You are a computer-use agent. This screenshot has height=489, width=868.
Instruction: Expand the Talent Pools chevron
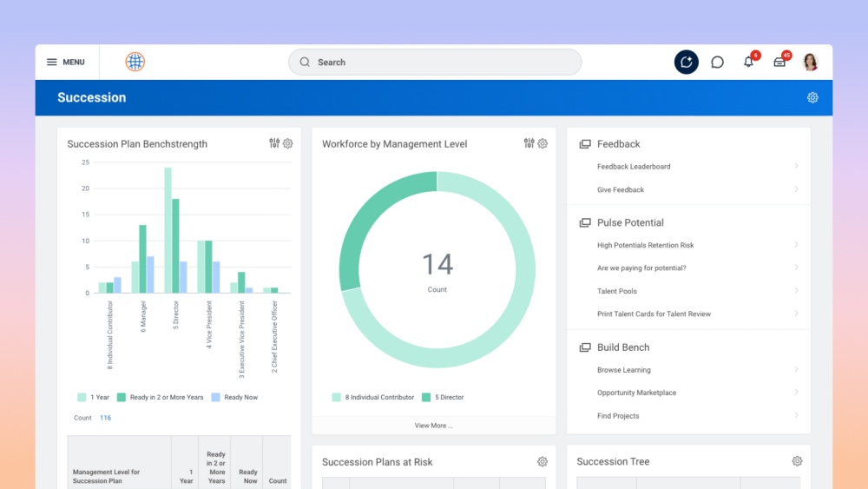[x=796, y=291]
